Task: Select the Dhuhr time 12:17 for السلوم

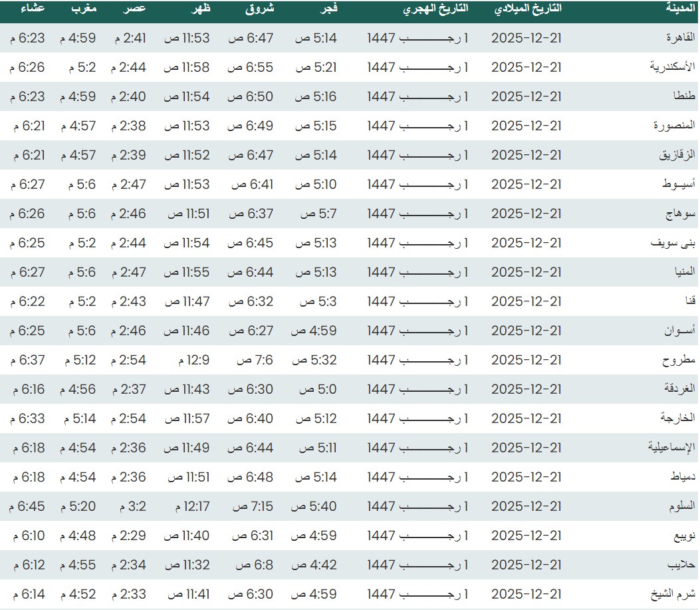Action: pyautogui.click(x=193, y=506)
